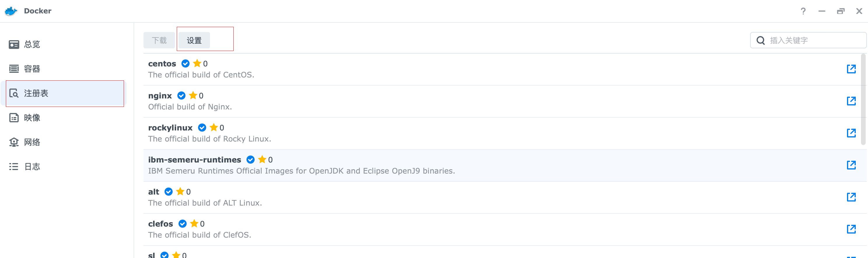The height and width of the screenshot is (258, 868).
Task: Click the 下载 download button
Action: coord(159,40)
